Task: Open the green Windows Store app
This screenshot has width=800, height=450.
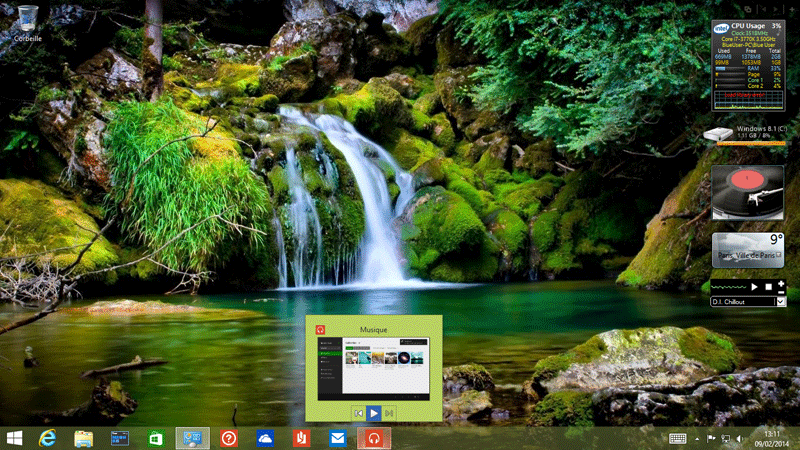Action: (156, 438)
